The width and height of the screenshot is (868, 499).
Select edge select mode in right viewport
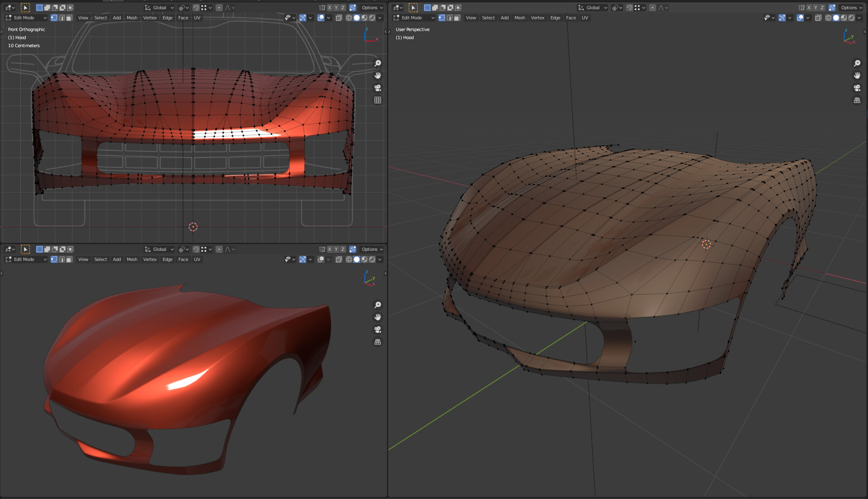(x=449, y=18)
